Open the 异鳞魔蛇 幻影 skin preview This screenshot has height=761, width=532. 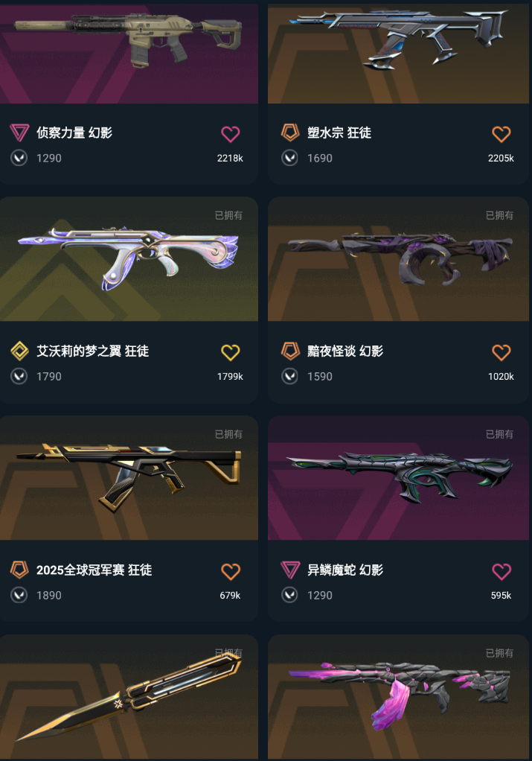coord(398,477)
